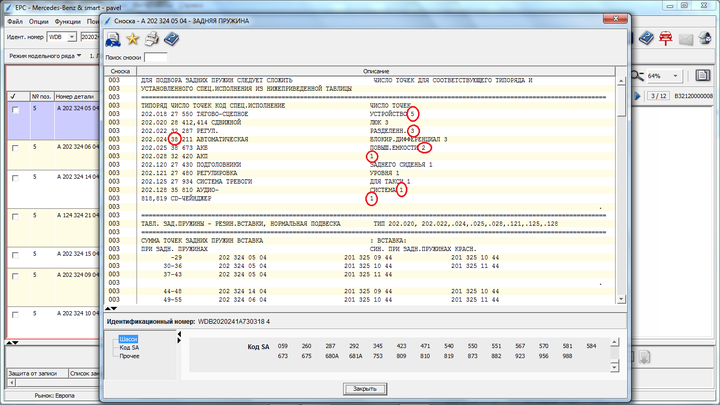Screen dimensions: 720x405
Task: Tick checkbox for part A 202 324 09 04
Action: click(x=16, y=276)
